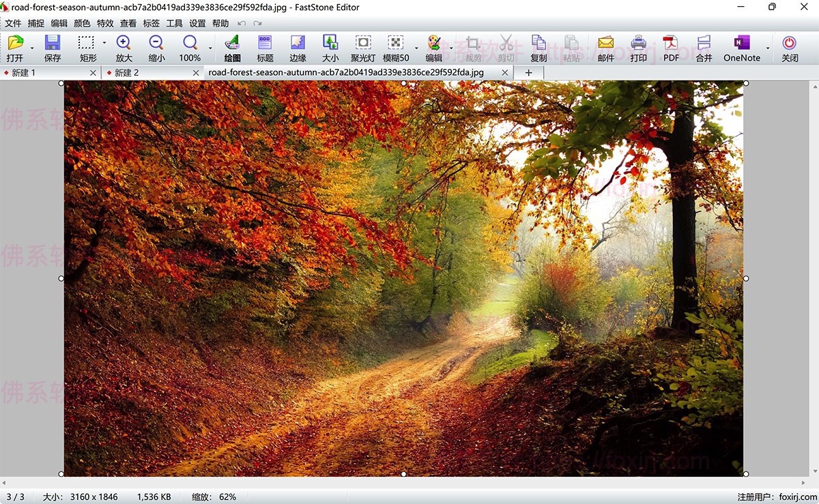Screen dimensions: 819x504
Task: Click the plus button to add tab
Action: click(x=528, y=72)
